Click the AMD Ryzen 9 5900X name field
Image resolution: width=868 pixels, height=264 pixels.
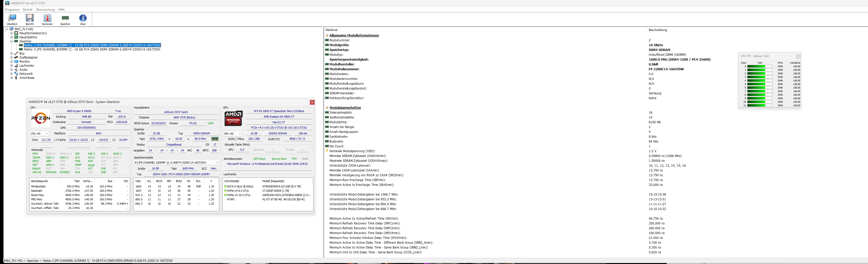pos(79,111)
